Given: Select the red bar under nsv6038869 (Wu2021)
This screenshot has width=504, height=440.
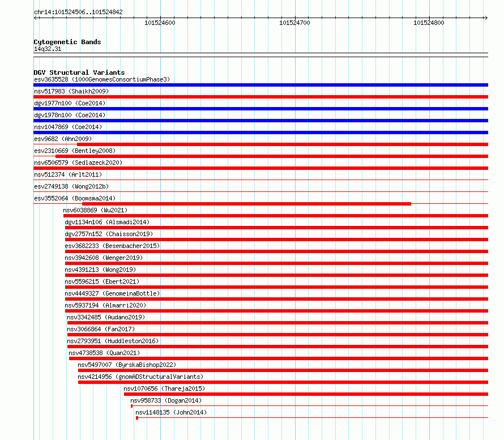Looking at the screenshot, I should (x=276, y=216).
